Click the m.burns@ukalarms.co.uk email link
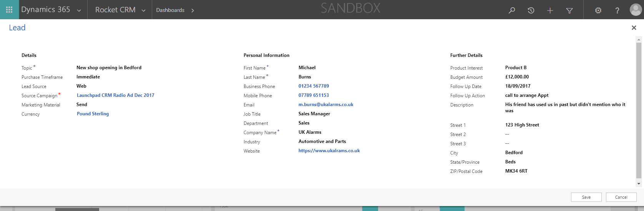Viewport: 644px width, 211px height. [x=325, y=105]
